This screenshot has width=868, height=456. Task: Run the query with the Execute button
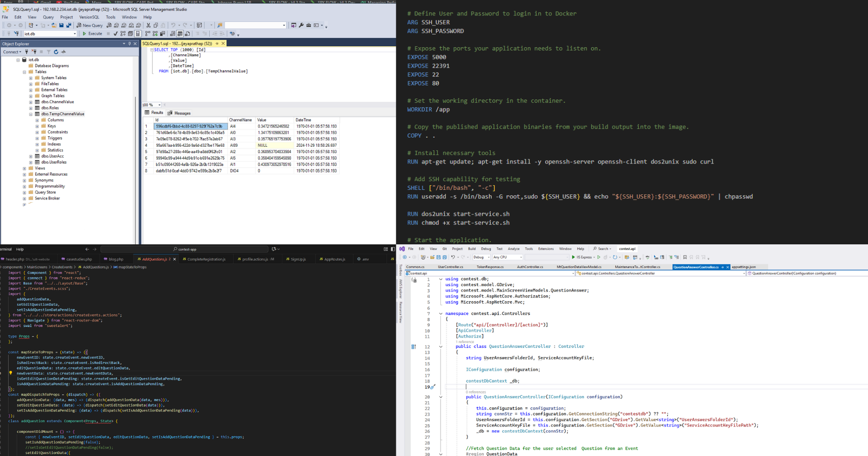(93, 34)
